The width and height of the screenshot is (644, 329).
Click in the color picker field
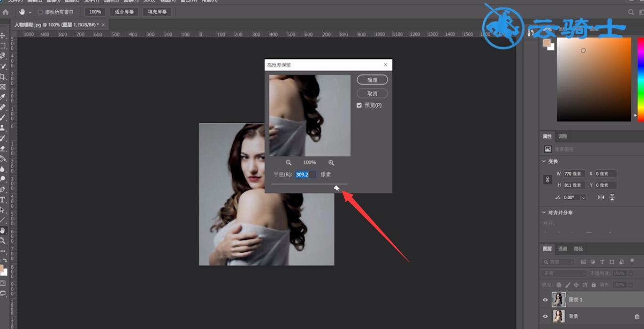pyautogui.click(x=594, y=79)
